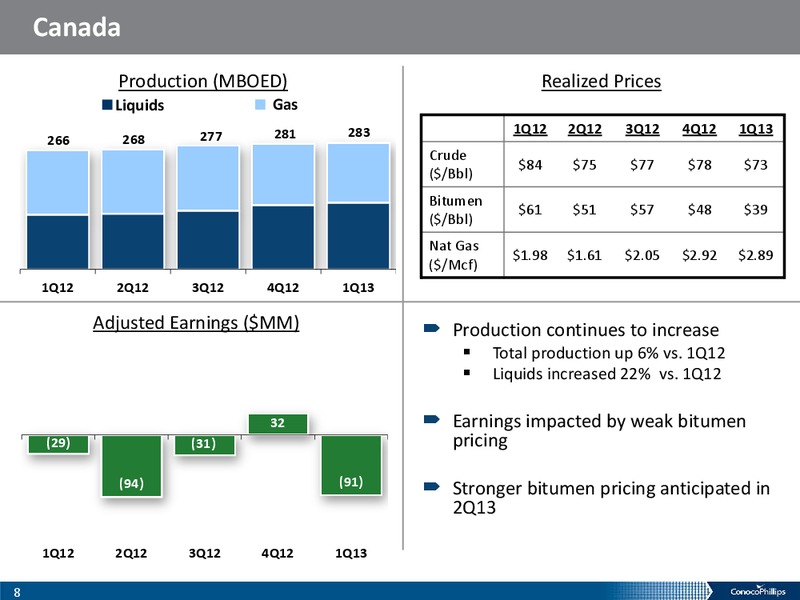
Task: Select the $51 bitumen price cell
Action: tap(585, 210)
